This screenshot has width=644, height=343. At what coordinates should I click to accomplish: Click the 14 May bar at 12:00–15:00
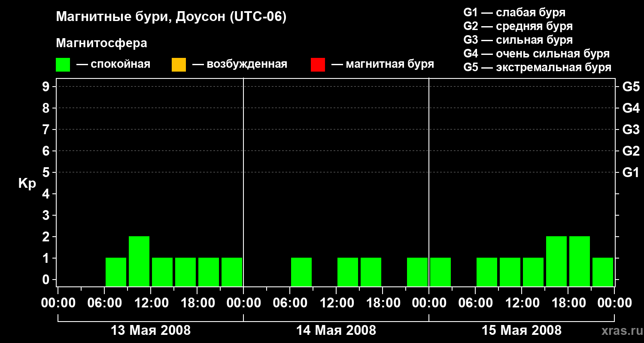pyautogui.click(x=348, y=272)
